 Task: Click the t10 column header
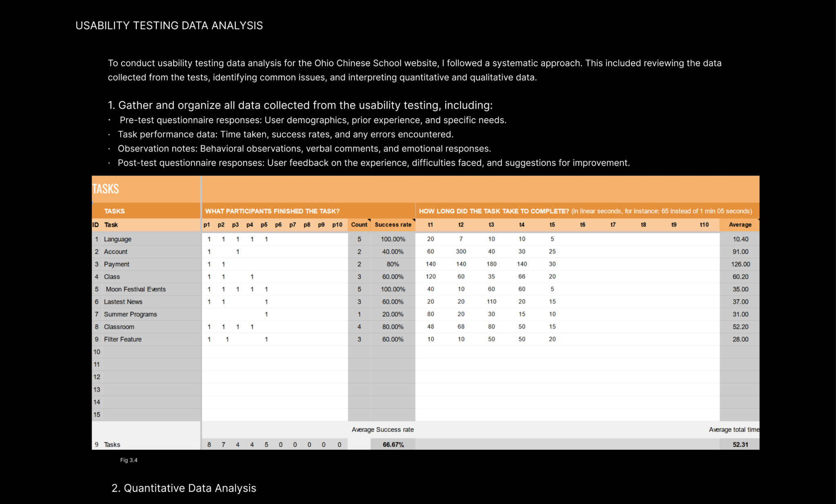[x=704, y=225]
